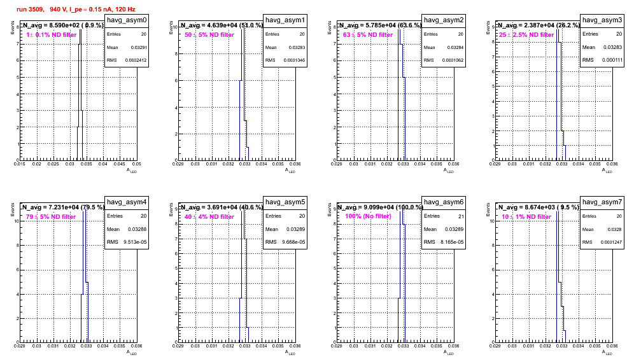Click the N_avg = 2.387e+04 label
Image resolution: width=634 pixels, height=364 pixels.
coord(539,25)
